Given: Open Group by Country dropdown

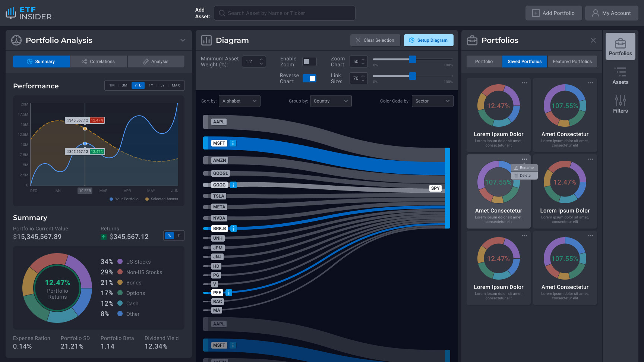Looking at the screenshot, I should pyautogui.click(x=331, y=101).
